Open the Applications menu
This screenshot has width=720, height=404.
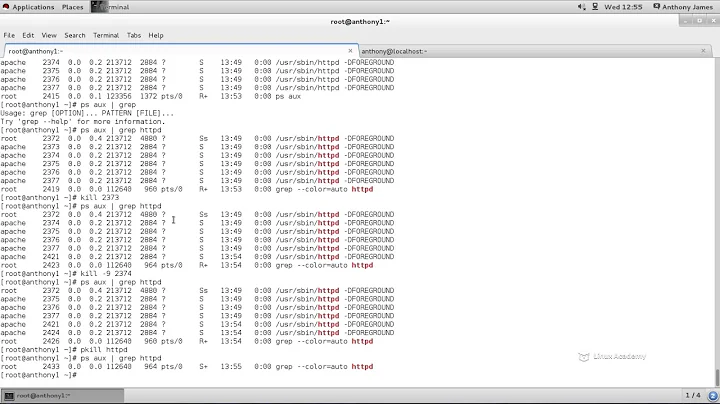[28, 7]
